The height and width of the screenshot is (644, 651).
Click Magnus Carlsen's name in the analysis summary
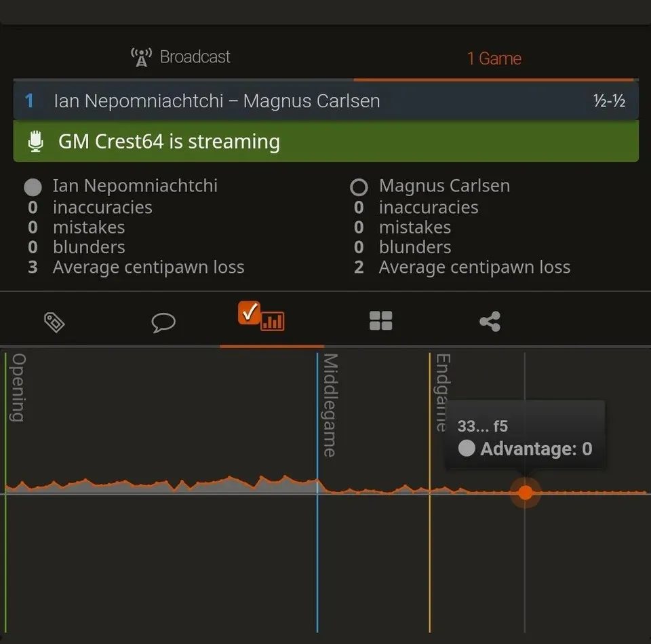444,186
